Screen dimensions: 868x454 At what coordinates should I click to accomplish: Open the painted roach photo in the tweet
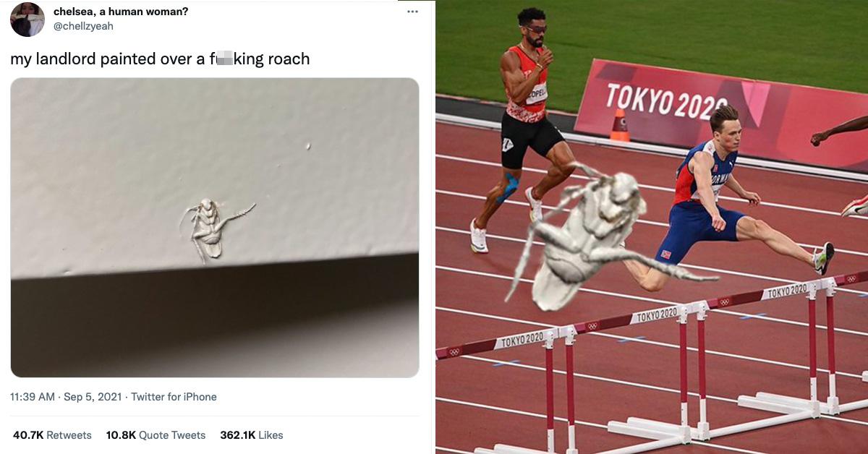pos(215,228)
